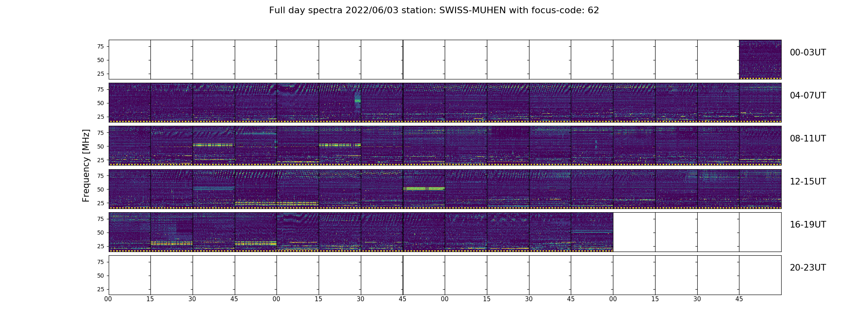
Task: Open the only filled spectrogram in the 00-03UT row
Action: 760,60
